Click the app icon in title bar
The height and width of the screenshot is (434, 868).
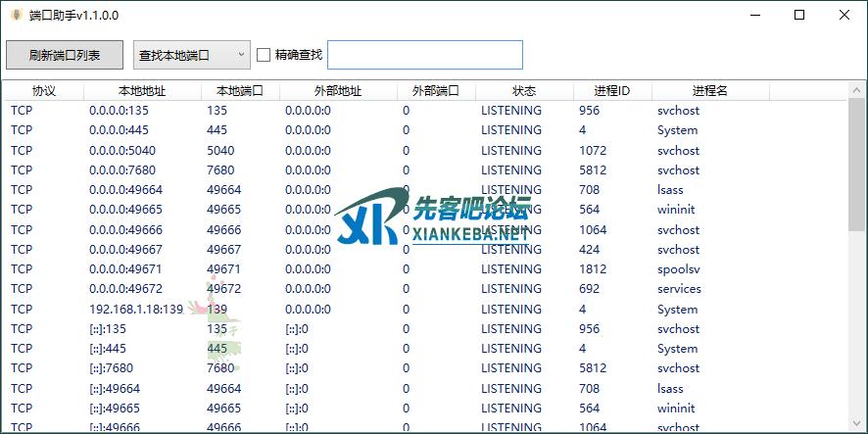click(x=17, y=15)
